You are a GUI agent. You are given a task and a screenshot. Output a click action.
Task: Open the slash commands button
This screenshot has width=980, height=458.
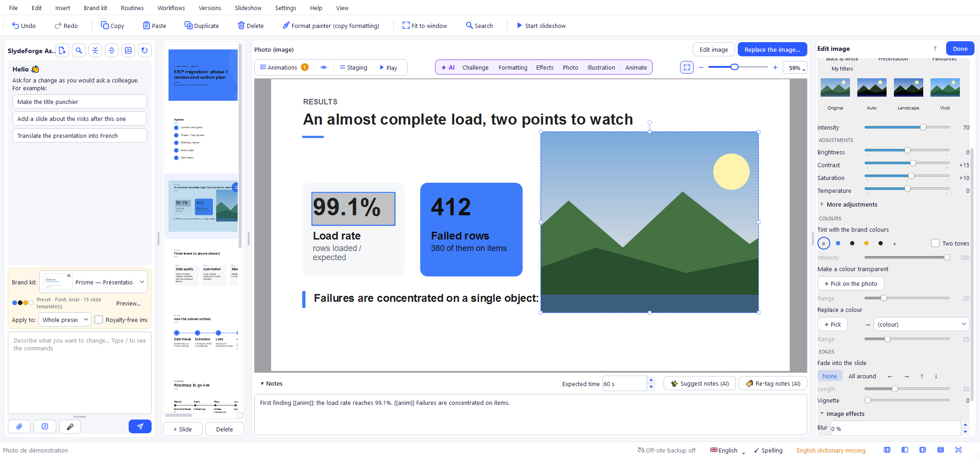(x=45, y=426)
